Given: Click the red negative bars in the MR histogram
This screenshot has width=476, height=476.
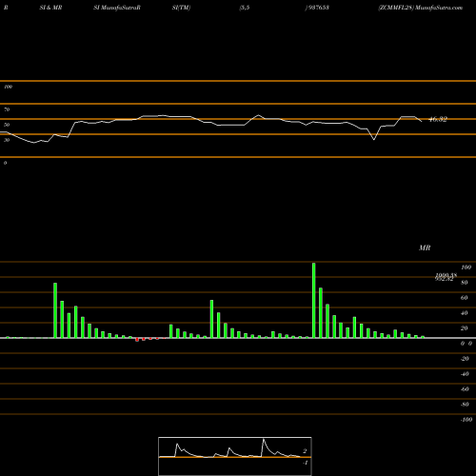Looking at the screenshot, I should (x=150, y=339).
